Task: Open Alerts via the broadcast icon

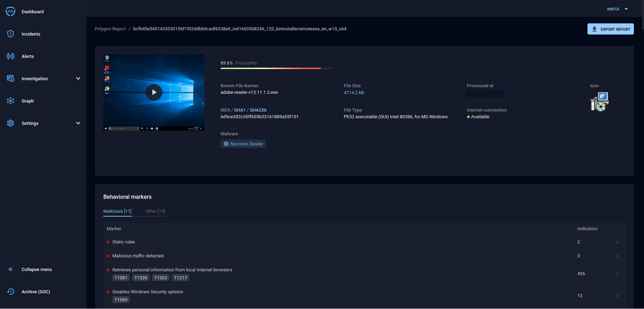Action: pyautogui.click(x=10, y=56)
